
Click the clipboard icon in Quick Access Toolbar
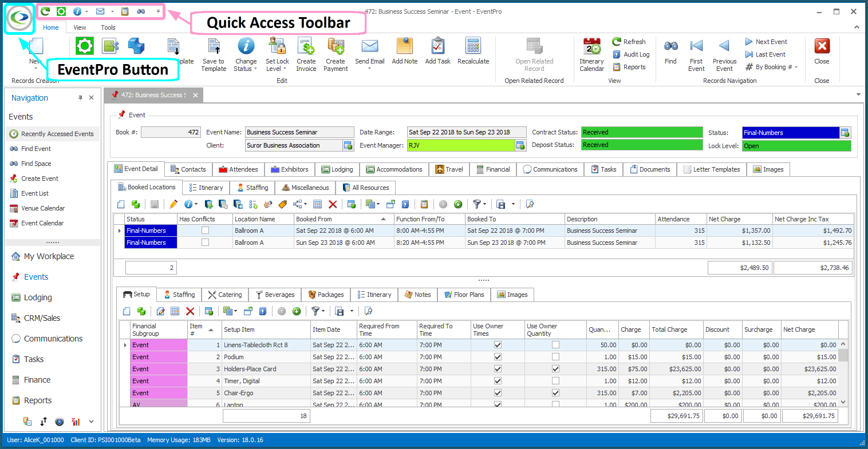125,11
